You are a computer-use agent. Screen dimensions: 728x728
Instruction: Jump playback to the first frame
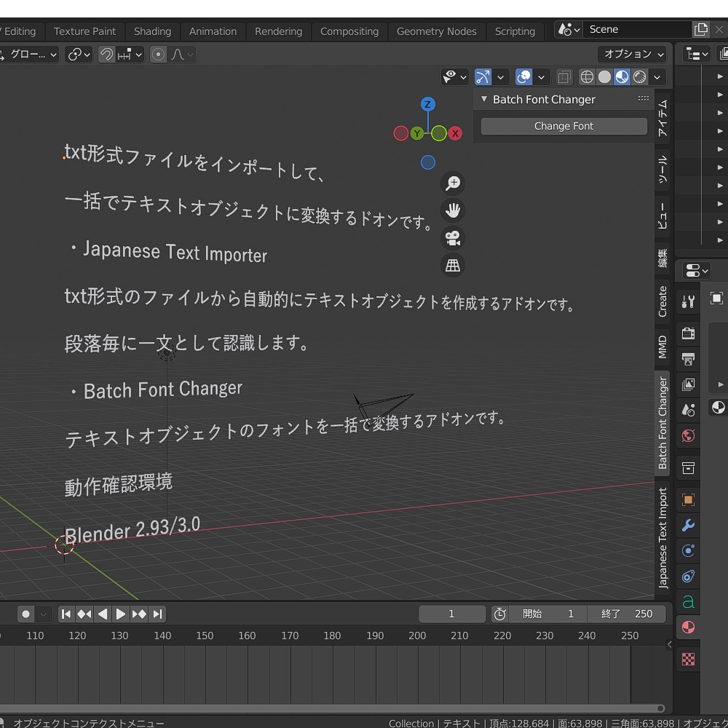66,614
